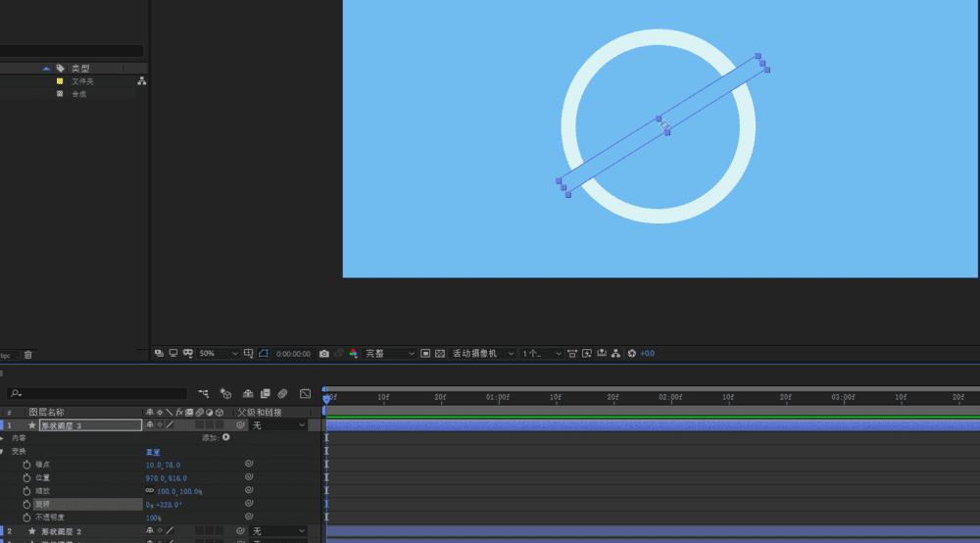The height and width of the screenshot is (543, 980).
Task: Click the trash icon in Project panel
Action: coord(27,355)
